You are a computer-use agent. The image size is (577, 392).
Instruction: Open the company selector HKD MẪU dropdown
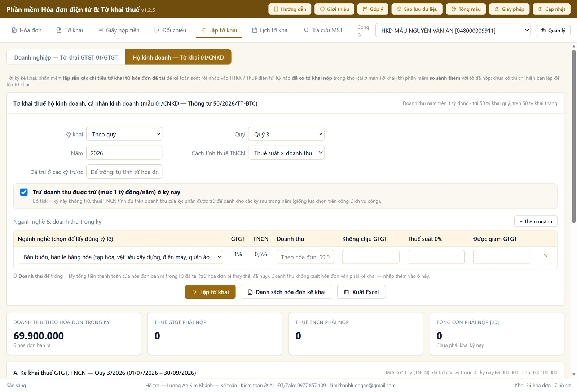tap(453, 30)
